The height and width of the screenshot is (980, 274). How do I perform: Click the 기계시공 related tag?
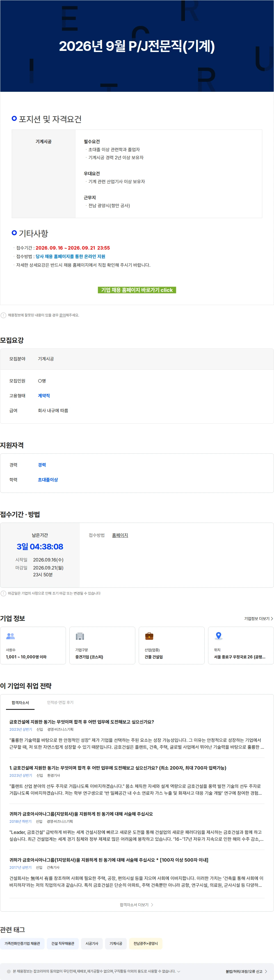(x=116, y=943)
